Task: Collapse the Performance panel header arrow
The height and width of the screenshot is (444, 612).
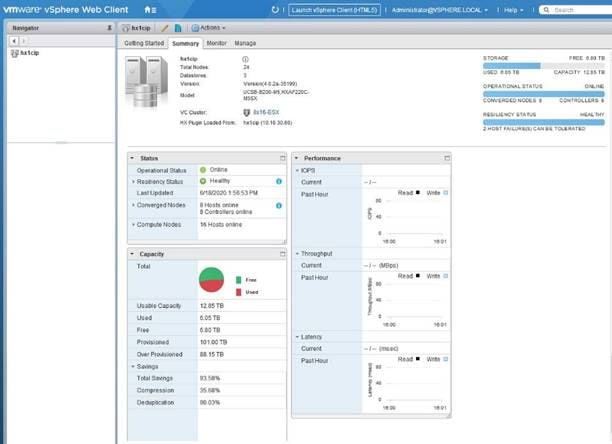Action: 296,158
